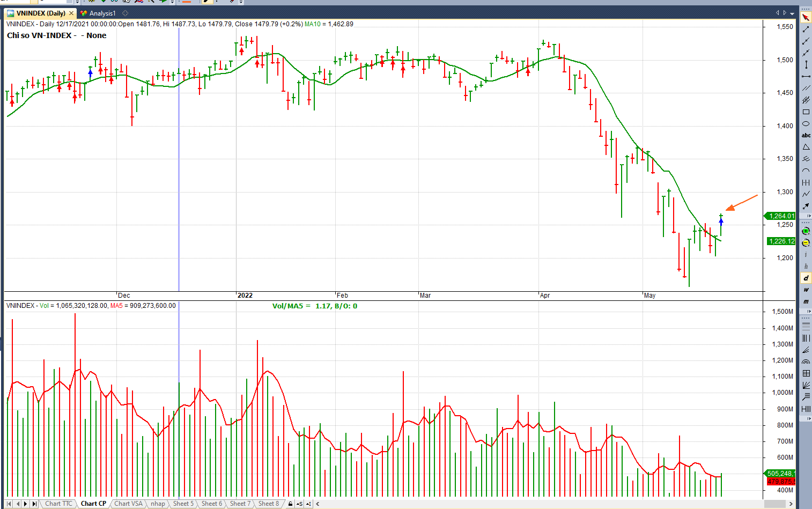Select the Chart CP sheet tab
This screenshot has height=509, width=812.
click(93, 504)
